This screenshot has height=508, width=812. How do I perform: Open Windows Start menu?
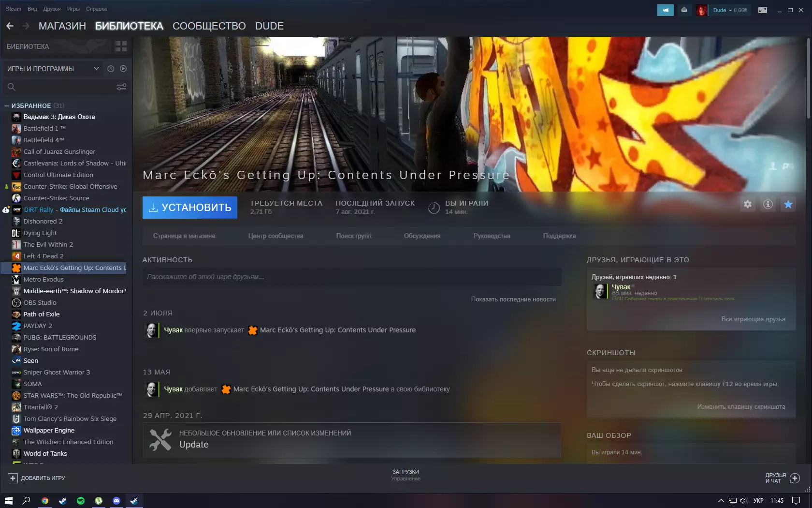[8, 501]
